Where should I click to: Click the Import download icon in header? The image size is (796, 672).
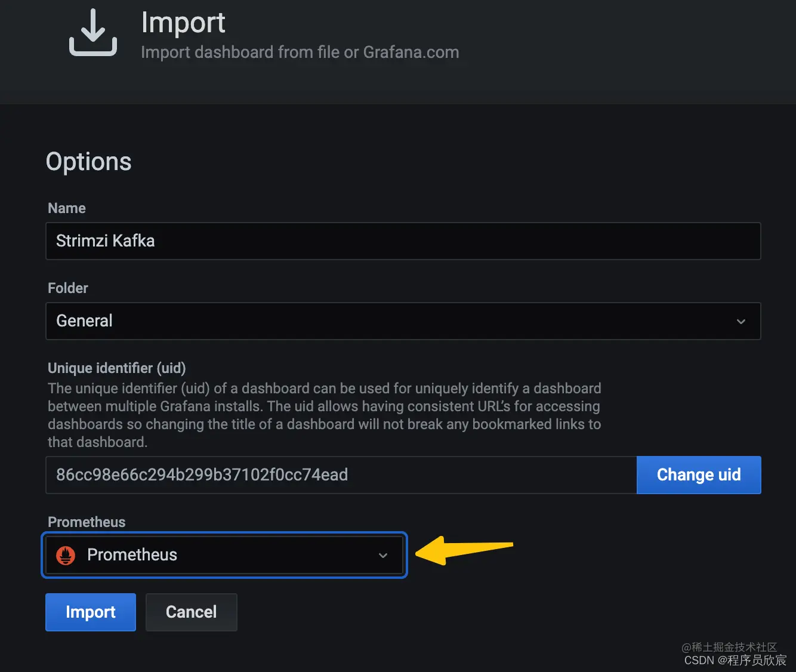click(x=93, y=32)
